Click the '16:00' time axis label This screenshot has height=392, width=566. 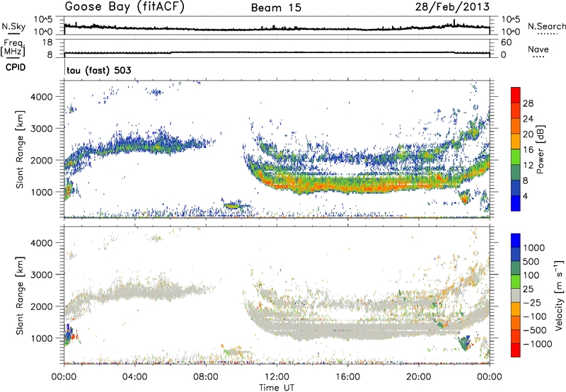(x=347, y=377)
